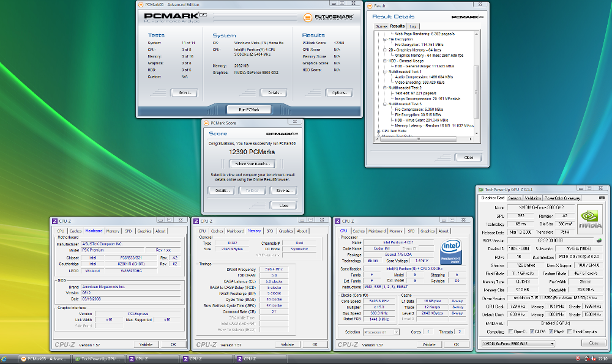Click the Result tree vertical scrollbar thumb
The width and height of the screenshot is (612, 364).
coord(476,92)
